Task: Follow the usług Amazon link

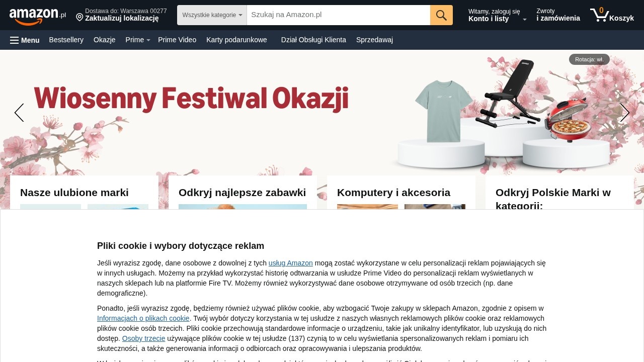Action: click(291, 263)
